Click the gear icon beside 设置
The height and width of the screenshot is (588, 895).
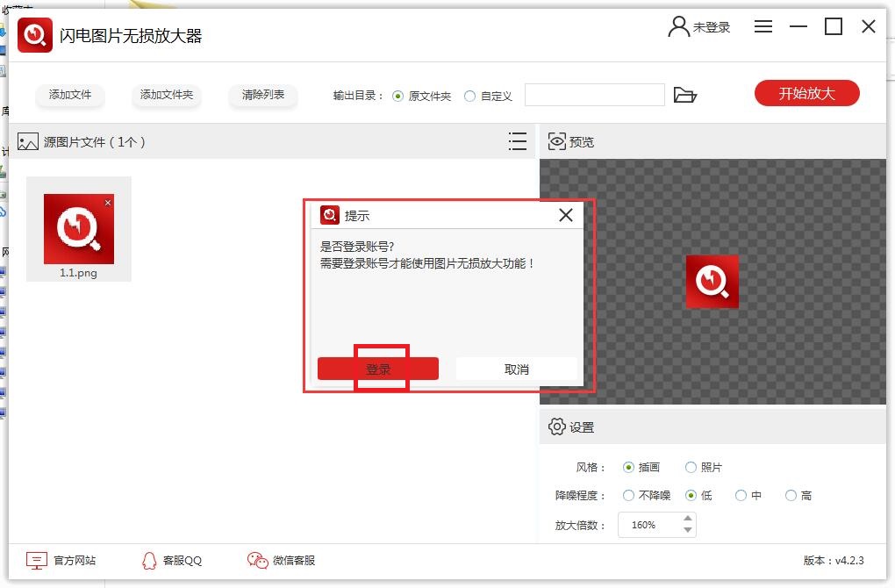click(x=556, y=427)
